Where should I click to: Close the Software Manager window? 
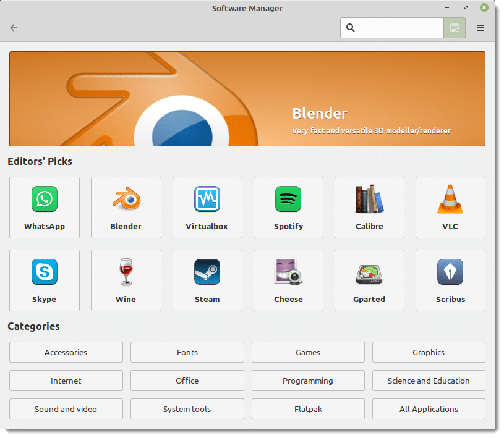click(484, 7)
